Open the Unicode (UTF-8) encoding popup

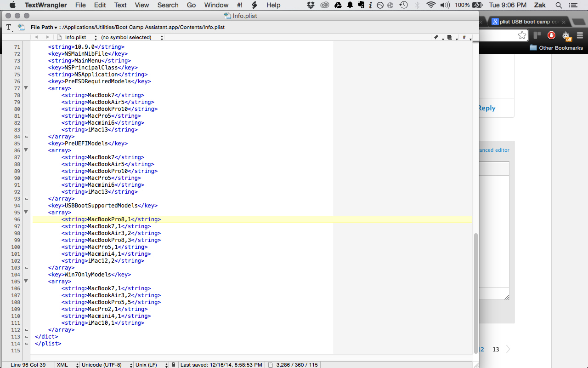pyautogui.click(x=106, y=365)
